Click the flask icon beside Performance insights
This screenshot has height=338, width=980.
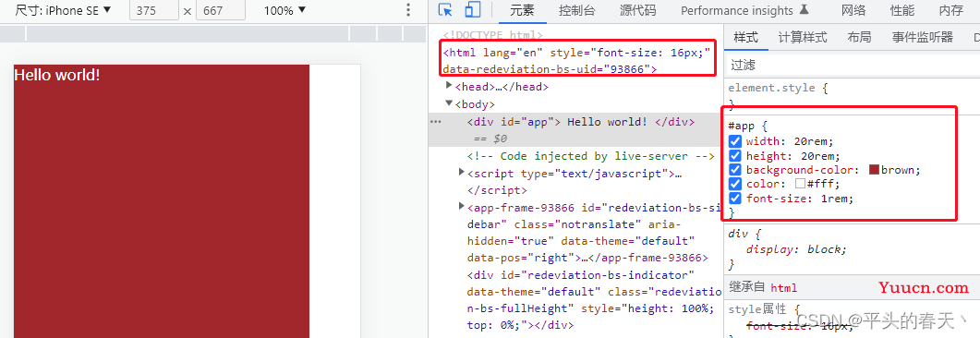tap(805, 10)
